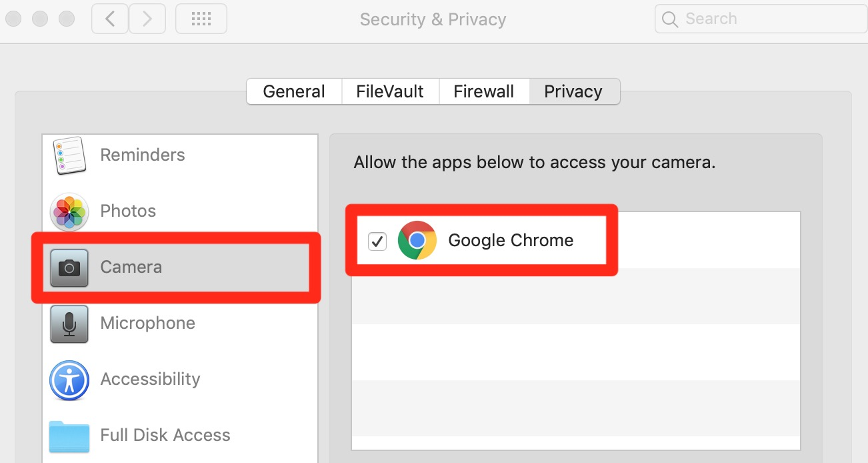Select the Google Chrome row label
Image resolution: width=868 pixels, height=463 pixels.
(511, 240)
